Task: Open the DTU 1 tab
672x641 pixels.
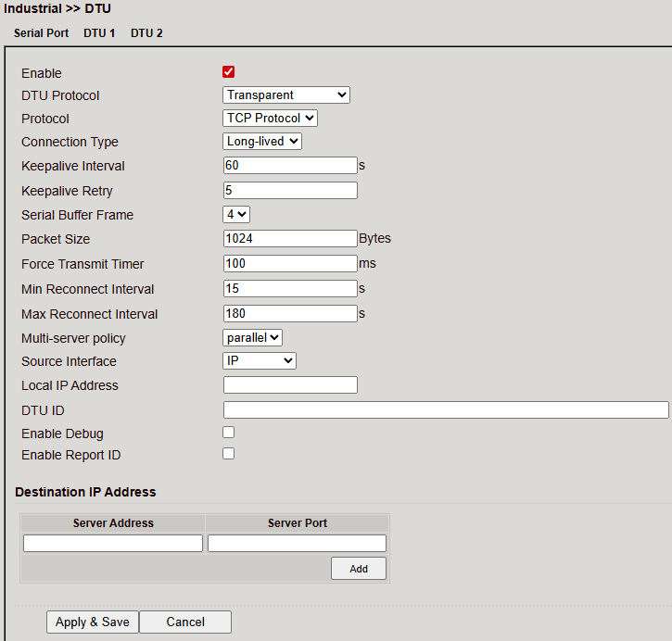Action: 99,32
